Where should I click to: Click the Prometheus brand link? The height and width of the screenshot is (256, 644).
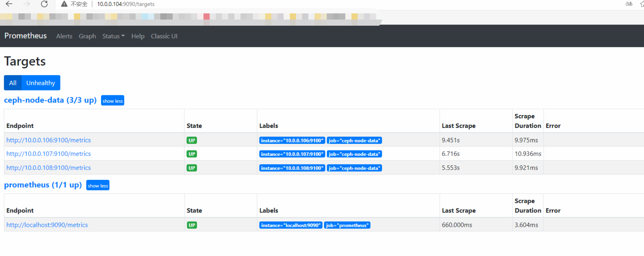pyautogui.click(x=25, y=36)
